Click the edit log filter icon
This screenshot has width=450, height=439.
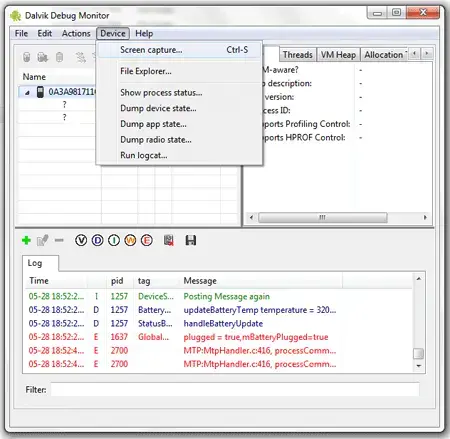pos(42,240)
